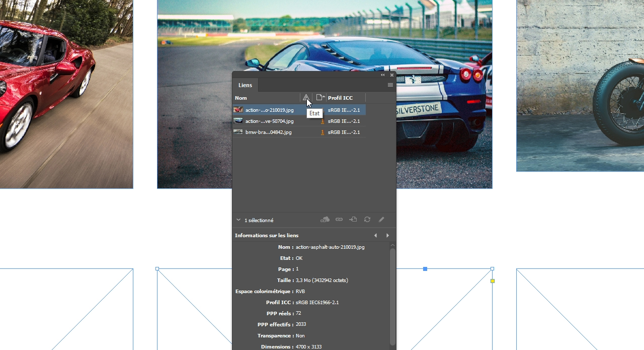
Task: Click the Espace colorimétrique value RVB
Action: pos(300,292)
